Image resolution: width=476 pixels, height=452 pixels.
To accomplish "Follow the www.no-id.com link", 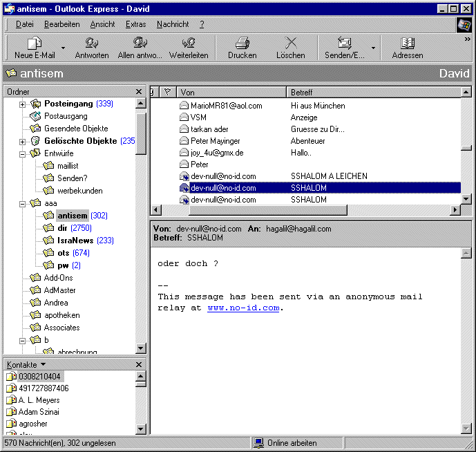I will tap(243, 308).
